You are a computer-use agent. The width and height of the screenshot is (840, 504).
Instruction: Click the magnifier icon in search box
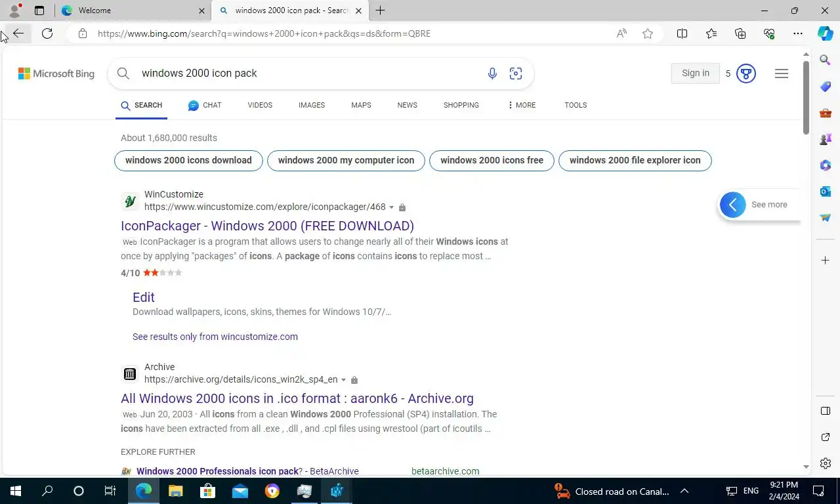[123, 73]
